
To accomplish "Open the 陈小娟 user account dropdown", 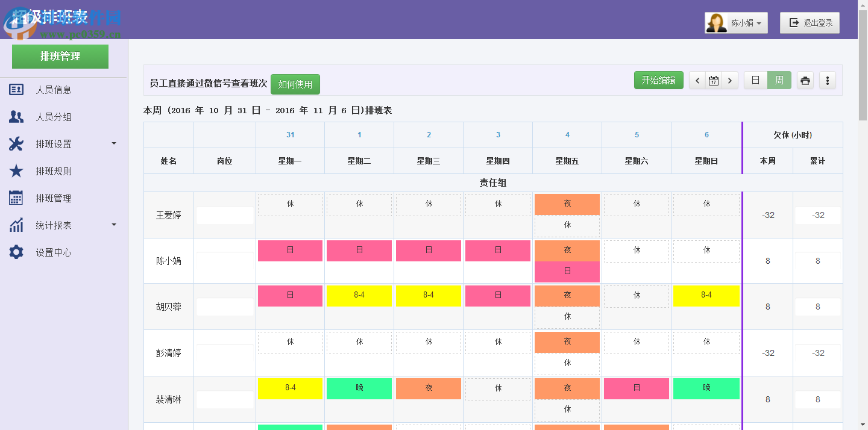I will [736, 22].
